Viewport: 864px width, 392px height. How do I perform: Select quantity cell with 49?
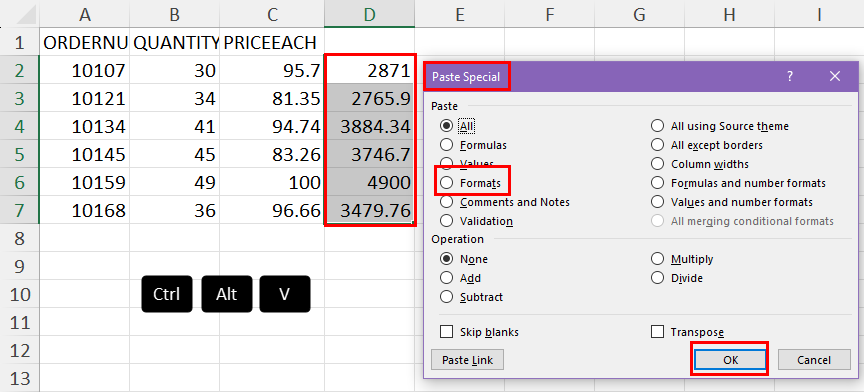coord(175,182)
